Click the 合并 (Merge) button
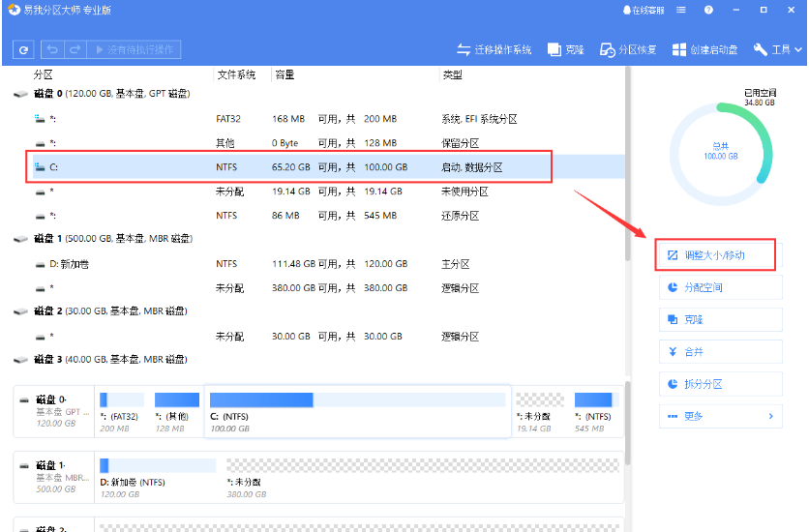 click(x=720, y=352)
